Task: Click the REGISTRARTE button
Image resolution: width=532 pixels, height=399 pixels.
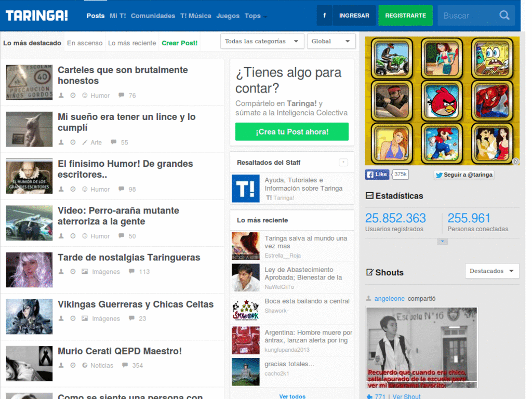Action: [x=405, y=16]
